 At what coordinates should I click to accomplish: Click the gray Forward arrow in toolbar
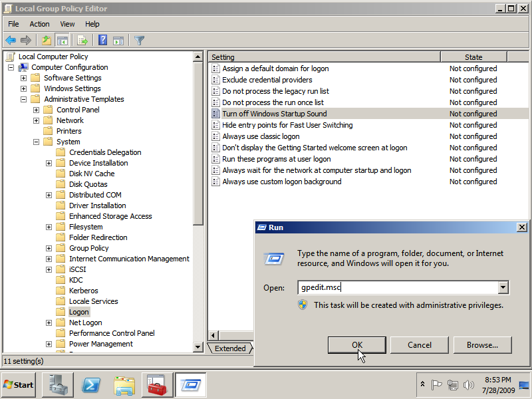coord(26,41)
